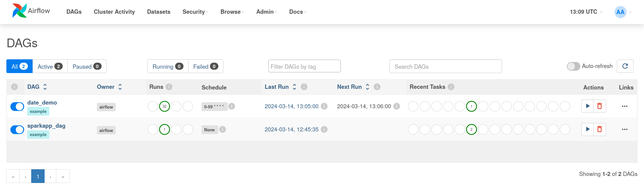Open the 13:09 UTC timezone dropdown
This screenshot has width=644, height=185.
click(x=586, y=12)
